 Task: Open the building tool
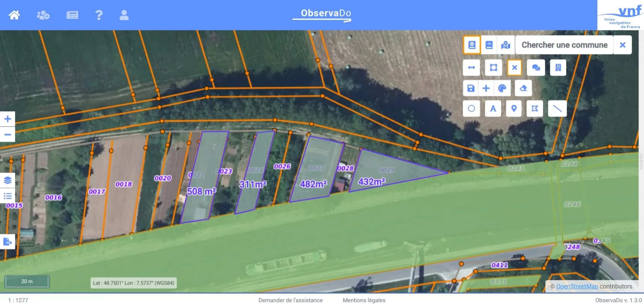[558, 68]
